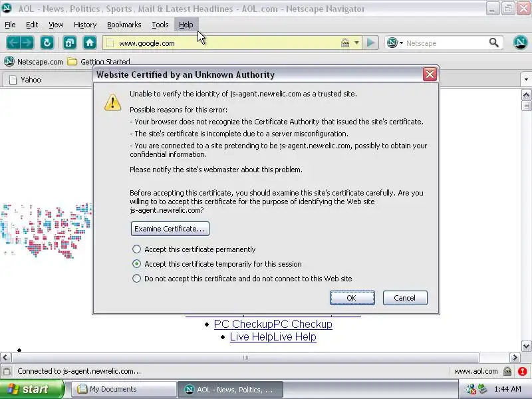The width and height of the screenshot is (532, 399).
Task: Open the Windows Start menu
Action: click(31, 389)
